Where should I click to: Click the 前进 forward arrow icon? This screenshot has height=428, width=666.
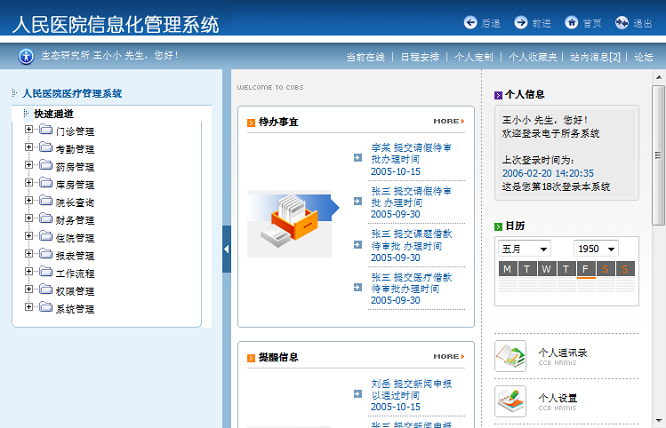(x=521, y=22)
